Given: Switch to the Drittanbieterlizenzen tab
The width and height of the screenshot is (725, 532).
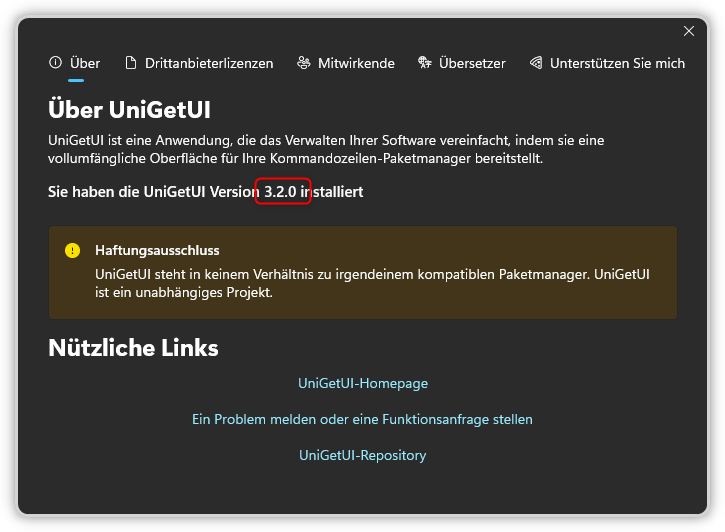Looking at the screenshot, I should 199,63.
